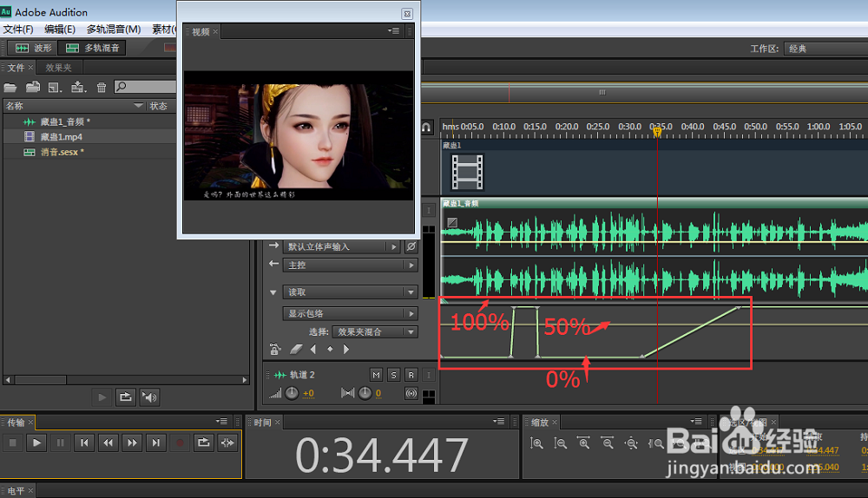This screenshot has height=498, width=868.
Task: Move playhead to previous marker
Action: [84, 442]
